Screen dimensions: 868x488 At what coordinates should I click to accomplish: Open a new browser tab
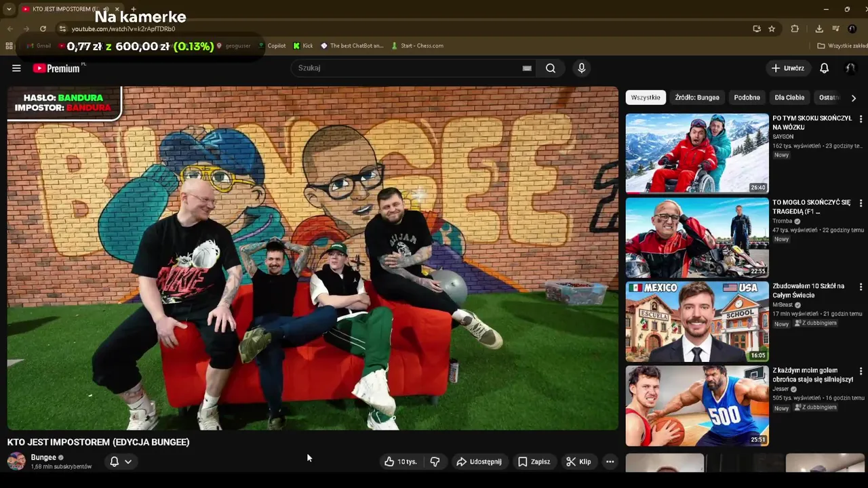[133, 9]
